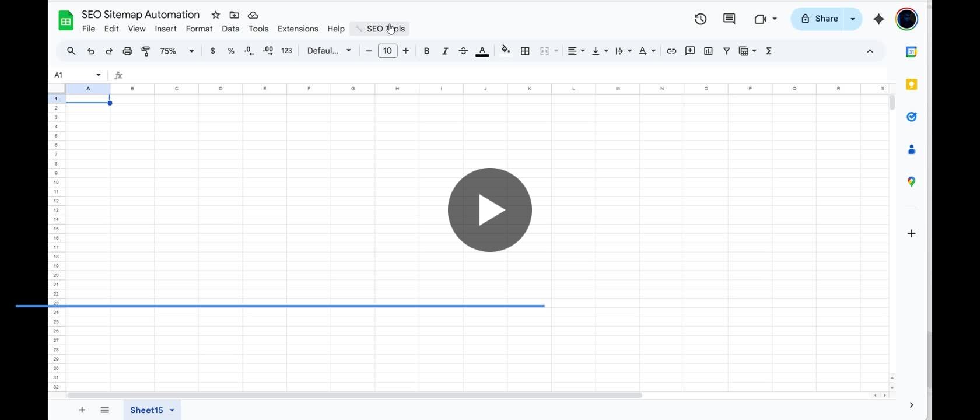
Task: Pick a text color
Action: pyautogui.click(x=482, y=51)
